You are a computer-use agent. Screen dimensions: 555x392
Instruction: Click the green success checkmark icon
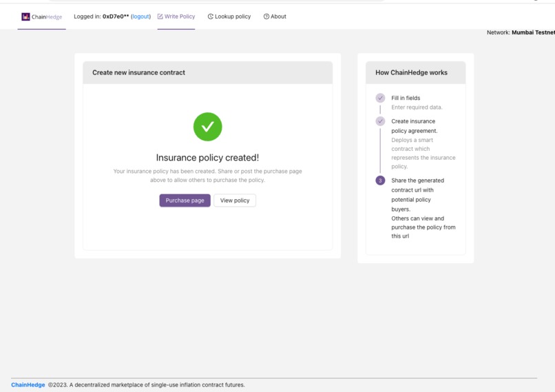pyautogui.click(x=208, y=127)
